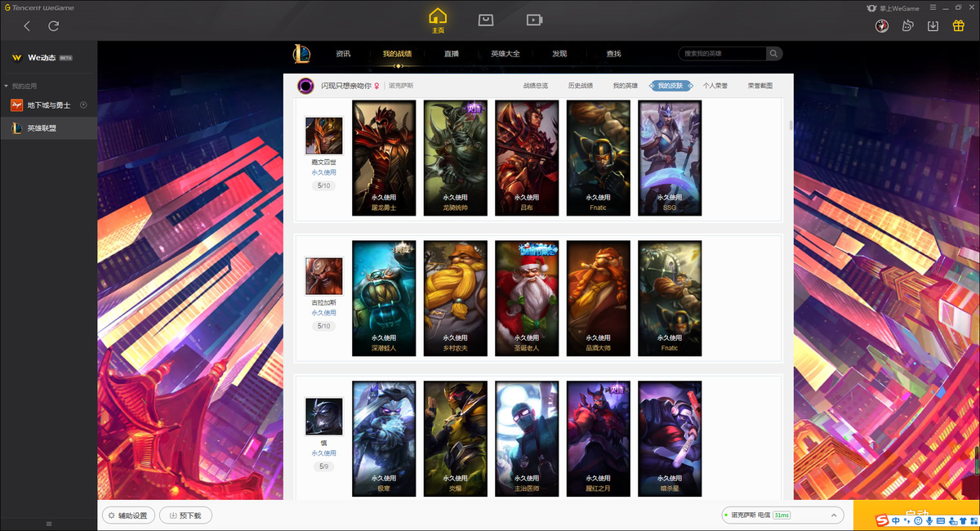The height and width of the screenshot is (531, 980).
Task: Collapse the 我的应用 section
Action: pos(7,86)
